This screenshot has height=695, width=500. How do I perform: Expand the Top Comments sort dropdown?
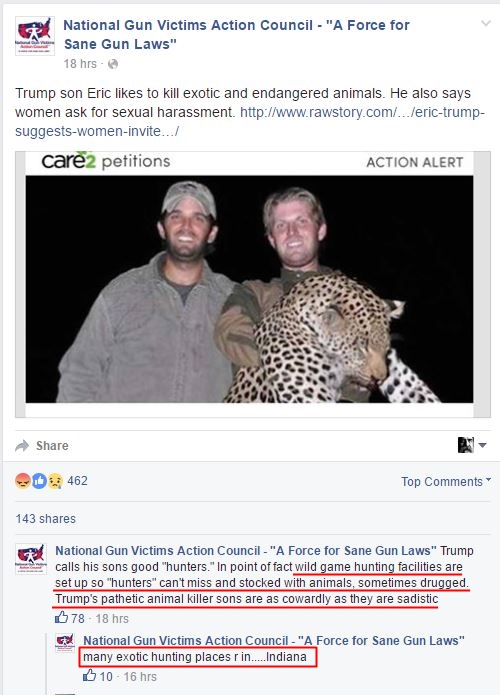pyautogui.click(x=446, y=481)
